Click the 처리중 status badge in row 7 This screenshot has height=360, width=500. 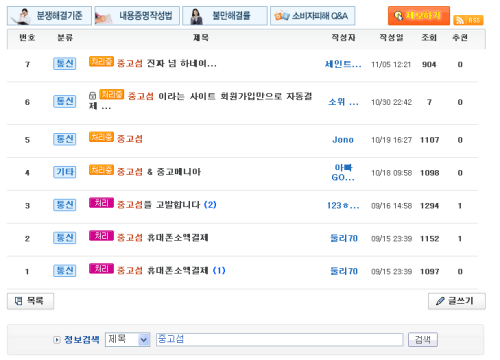[101, 62]
